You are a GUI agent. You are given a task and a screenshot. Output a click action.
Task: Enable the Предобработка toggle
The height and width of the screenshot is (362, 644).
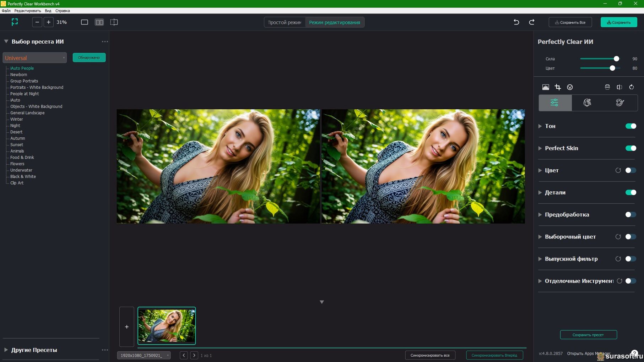pos(631,215)
